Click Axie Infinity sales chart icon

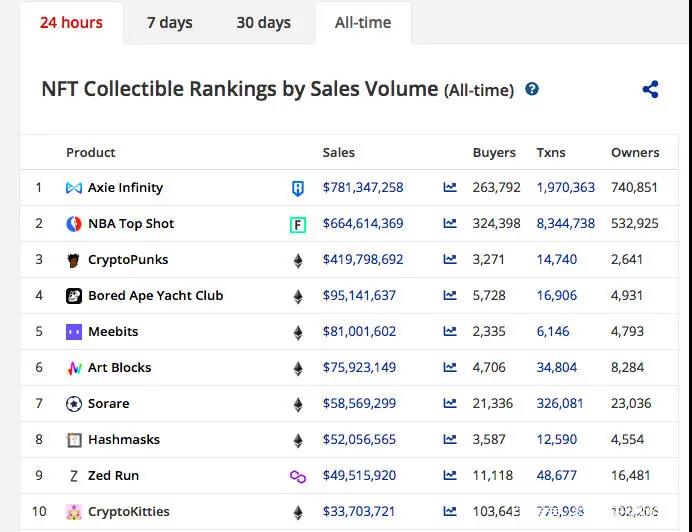(x=450, y=187)
